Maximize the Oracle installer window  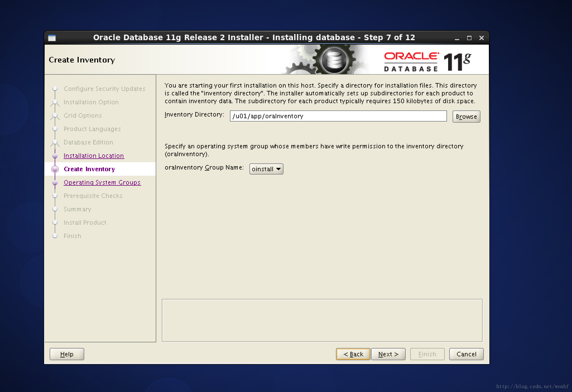tap(469, 38)
